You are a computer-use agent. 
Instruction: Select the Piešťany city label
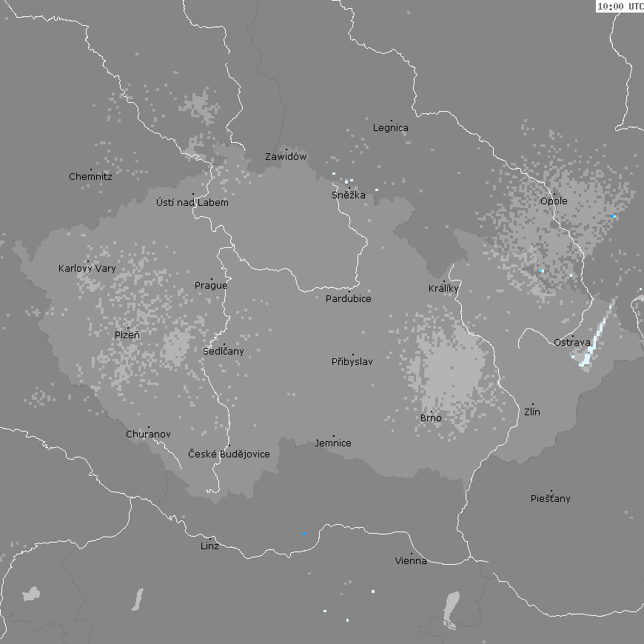(551, 498)
